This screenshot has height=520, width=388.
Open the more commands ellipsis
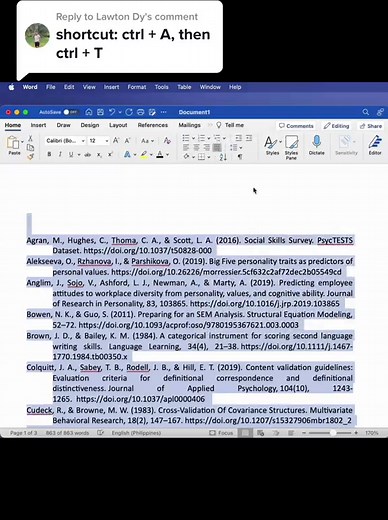(x=163, y=112)
